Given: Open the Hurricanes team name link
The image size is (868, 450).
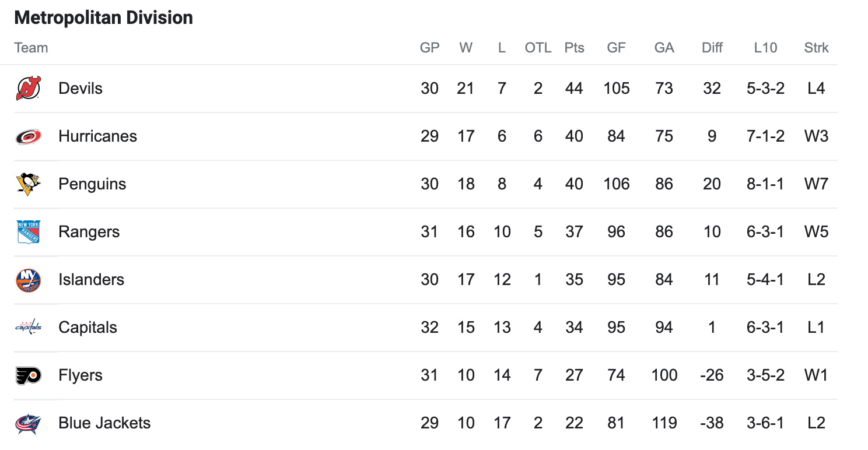Looking at the screenshot, I should 97,136.
